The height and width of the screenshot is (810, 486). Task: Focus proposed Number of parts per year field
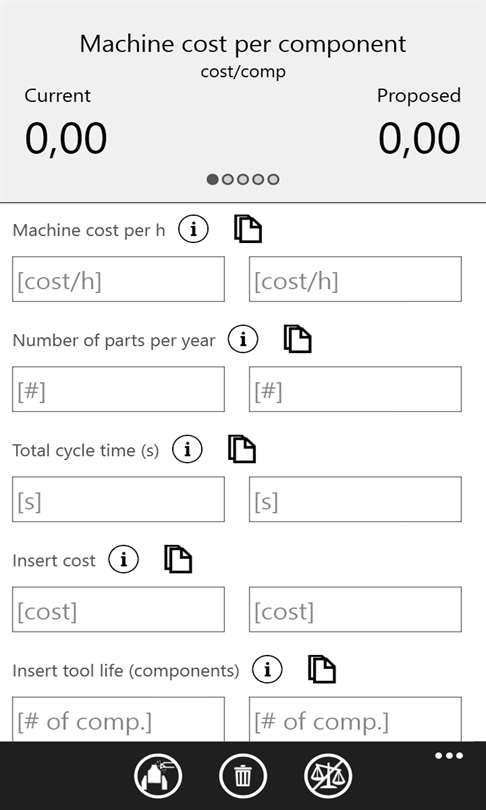click(355, 389)
